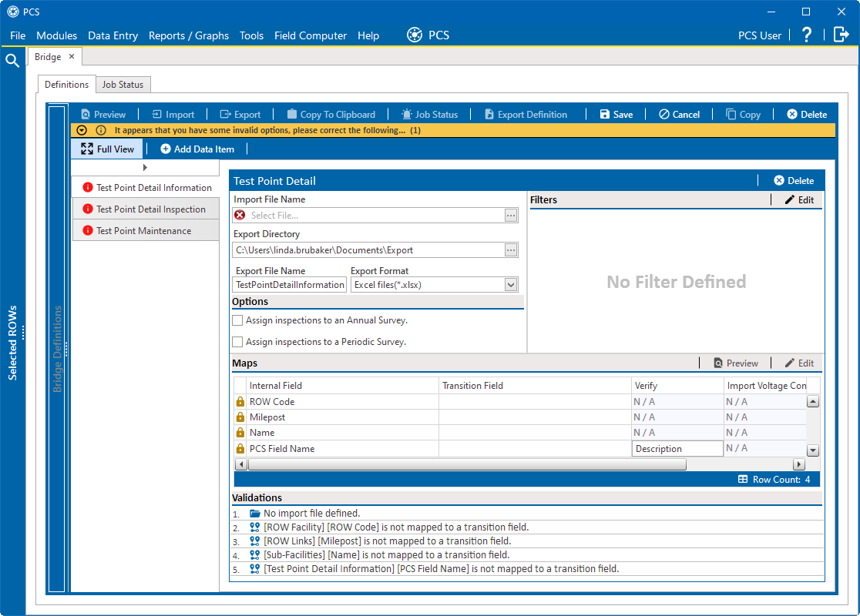Delete the bridge definition from the top toolbar
Screen dimensions: 860x616
[807, 114]
